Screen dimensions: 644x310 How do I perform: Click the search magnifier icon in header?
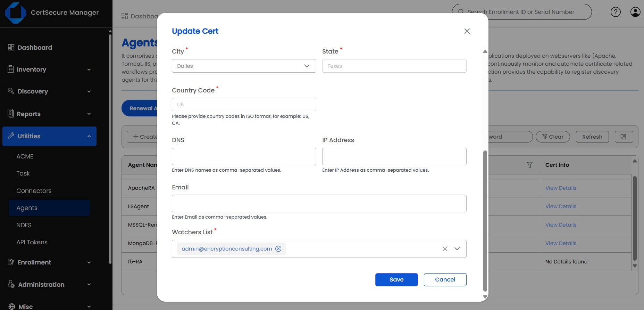tap(461, 12)
